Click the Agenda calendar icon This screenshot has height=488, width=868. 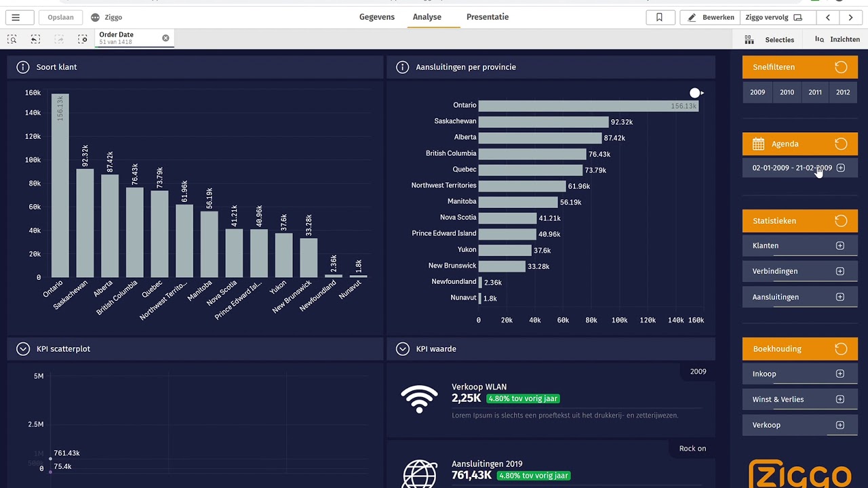click(x=758, y=144)
